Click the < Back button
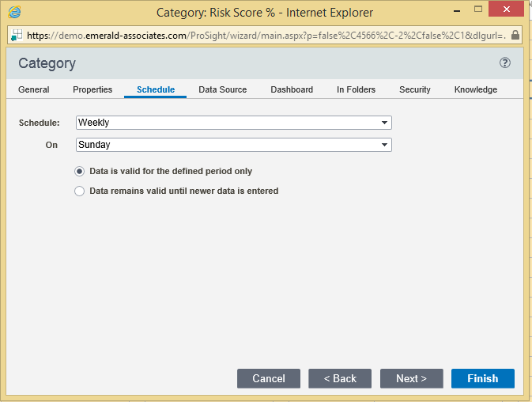This screenshot has width=532, height=402. coord(340,378)
